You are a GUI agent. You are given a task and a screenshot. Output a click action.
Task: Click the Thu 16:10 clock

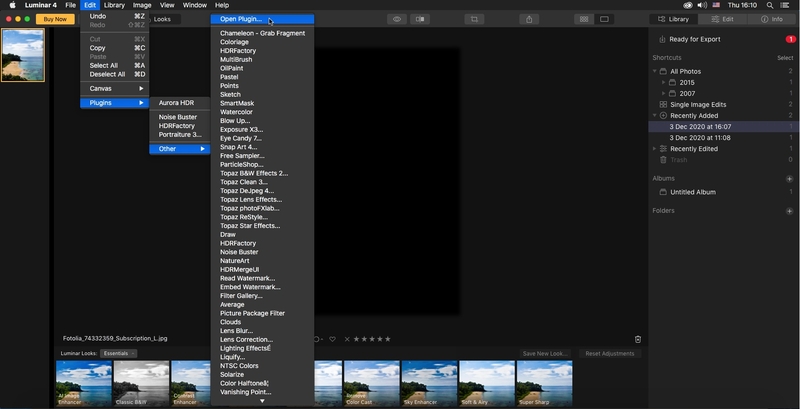point(742,5)
